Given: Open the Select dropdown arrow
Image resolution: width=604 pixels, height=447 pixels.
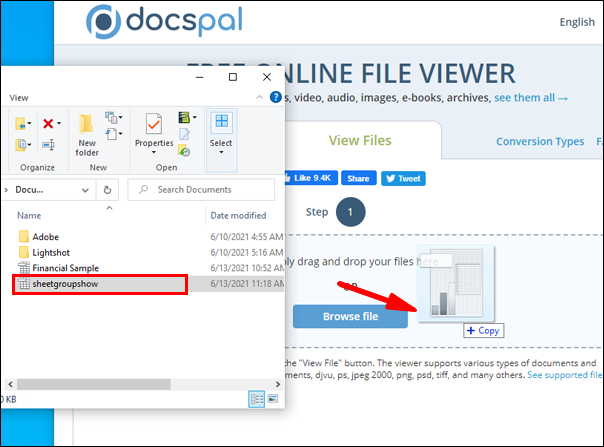Looking at the screenshot, I should (x=221, y=152).
